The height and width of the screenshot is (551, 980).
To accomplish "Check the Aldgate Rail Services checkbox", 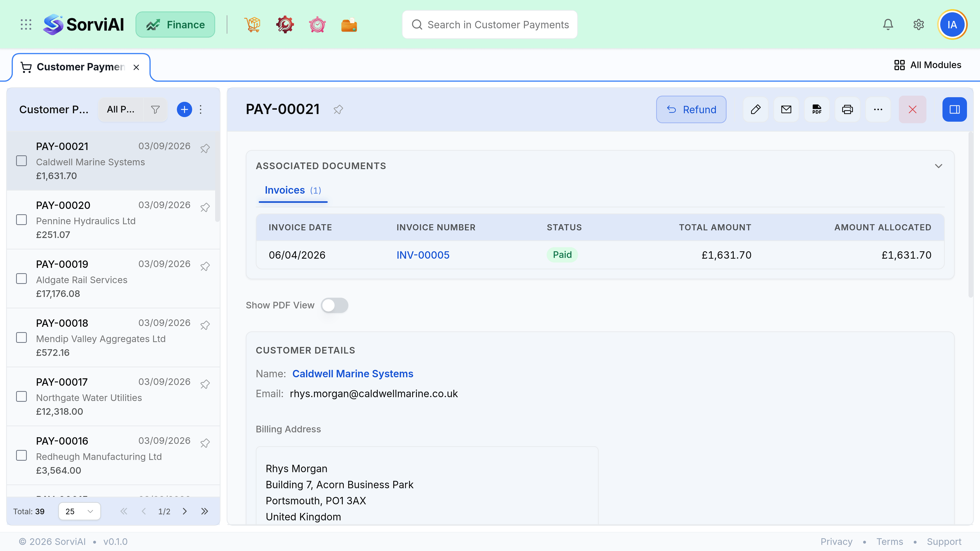I will point(22,279).
